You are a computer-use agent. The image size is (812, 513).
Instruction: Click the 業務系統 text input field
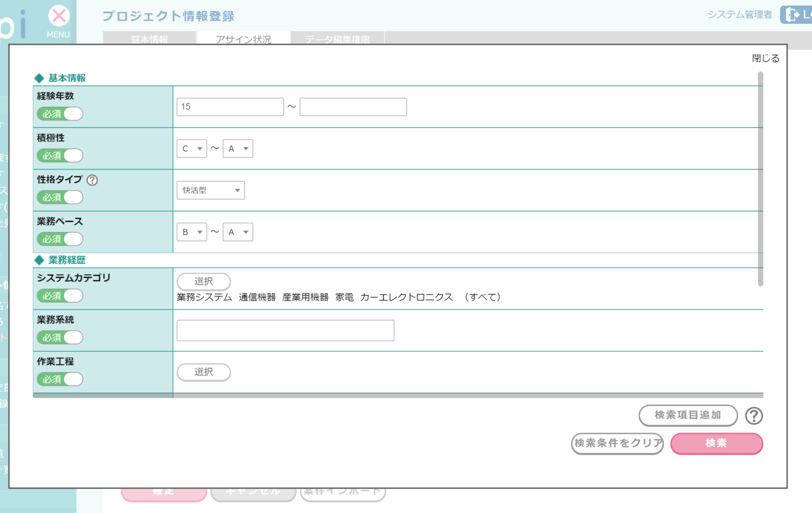[x=285, y=331]
